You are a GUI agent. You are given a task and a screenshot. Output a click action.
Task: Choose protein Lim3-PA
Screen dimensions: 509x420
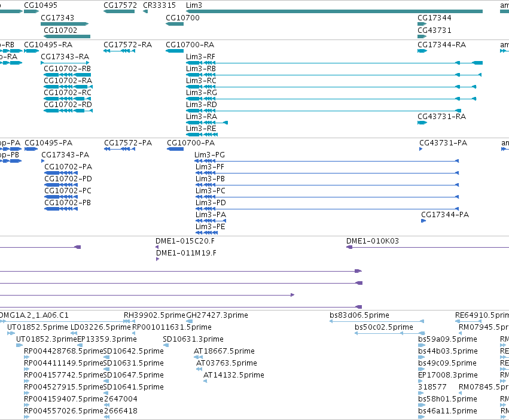coord(211,215)
